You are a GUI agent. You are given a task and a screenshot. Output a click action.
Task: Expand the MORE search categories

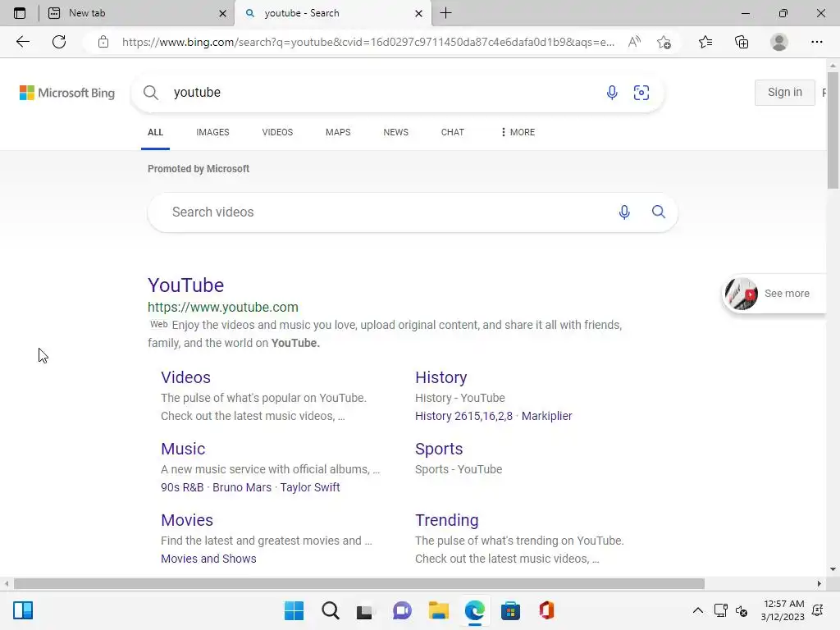[518, 132]
